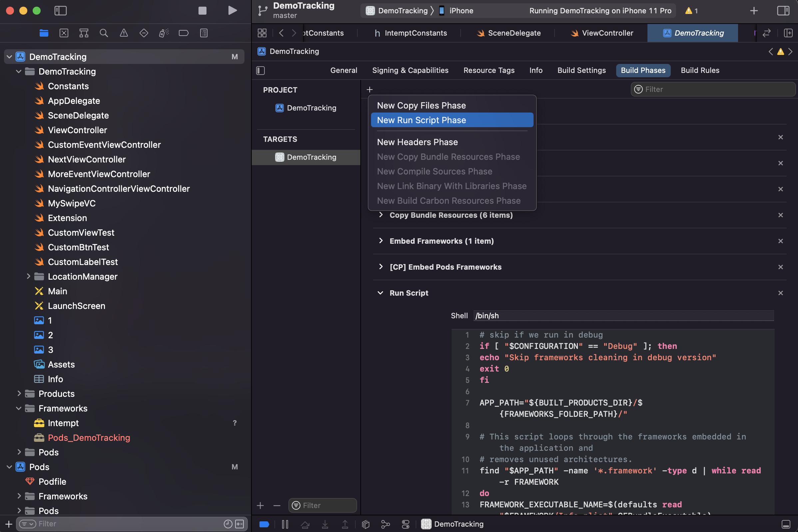Focus the targets Filter field
The image size is (798, 532).
(322, 505)
